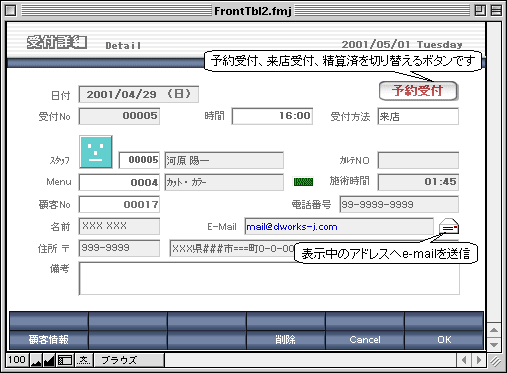Screen dimensions: 507x373
Task: Click the zoom out small mountains icon
Action: (36, 360)
